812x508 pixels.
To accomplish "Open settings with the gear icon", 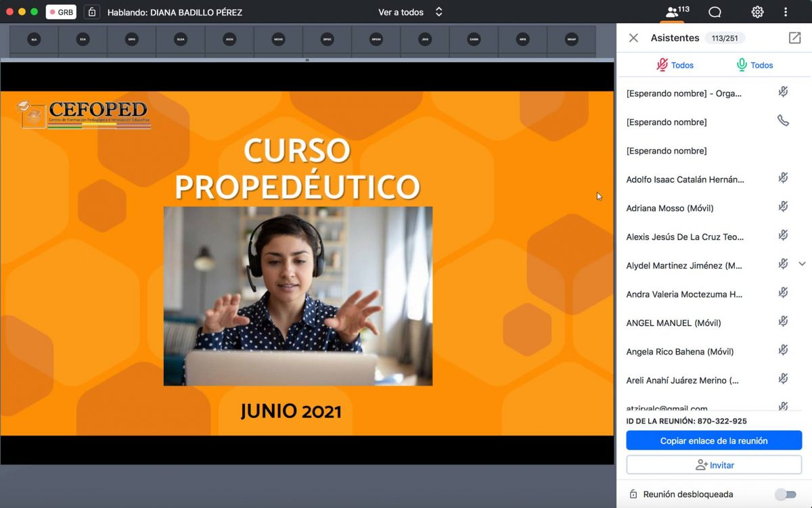I will [757, 12].
